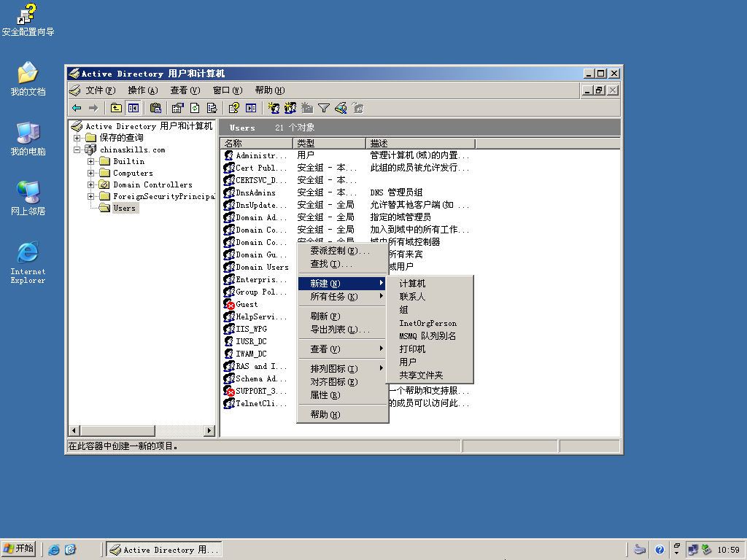Viewport: 747px width, 560px height.
Task: Sort by the 描述 column header
Action: (421, 144)
